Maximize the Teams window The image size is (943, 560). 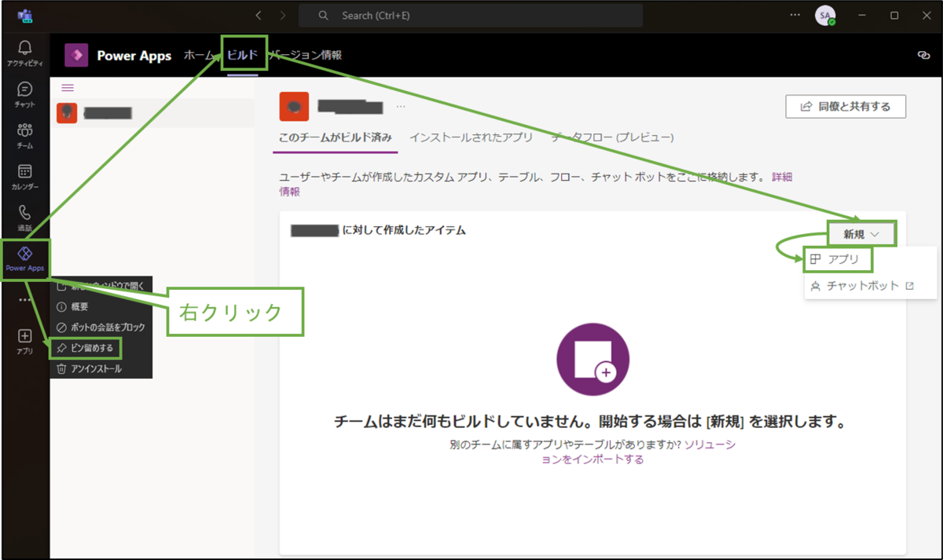pos(894,15)
